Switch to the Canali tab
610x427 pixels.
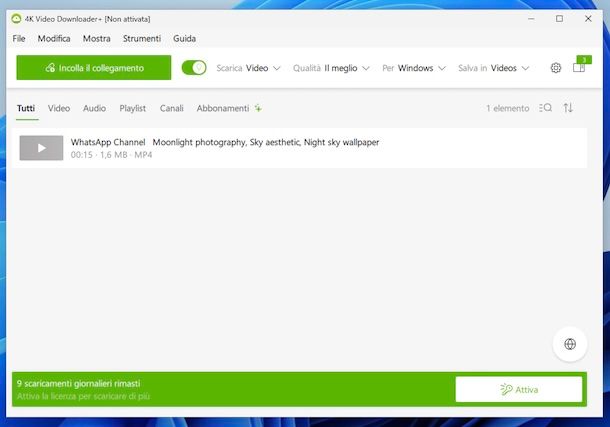click(171, 108)
